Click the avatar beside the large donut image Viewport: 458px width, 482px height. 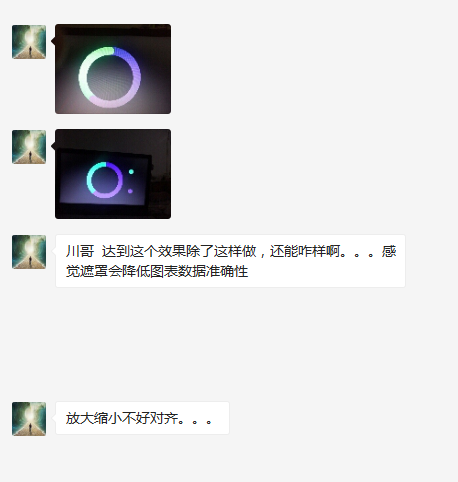pos(29,42)
